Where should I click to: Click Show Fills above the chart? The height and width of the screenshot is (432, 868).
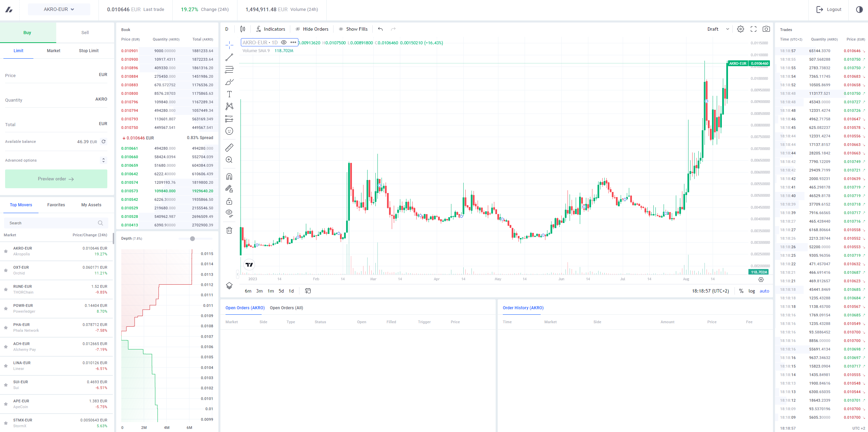pyautogui.click(x=353, y=29)
